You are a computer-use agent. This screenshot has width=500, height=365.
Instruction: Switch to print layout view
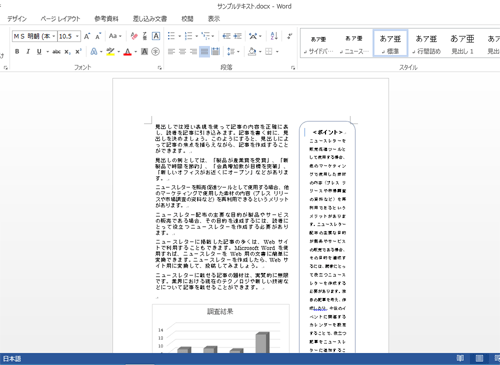click(479, 358)
